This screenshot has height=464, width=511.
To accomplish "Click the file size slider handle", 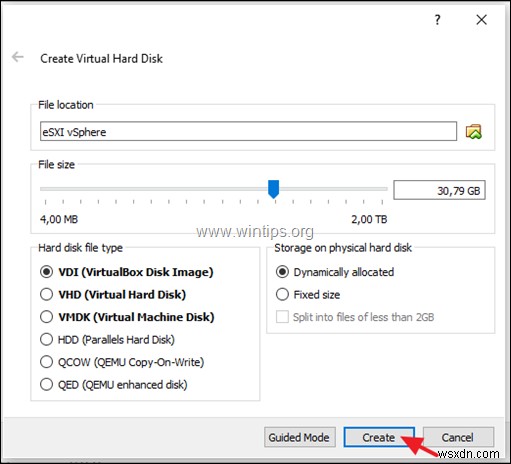I will point(273,189).
